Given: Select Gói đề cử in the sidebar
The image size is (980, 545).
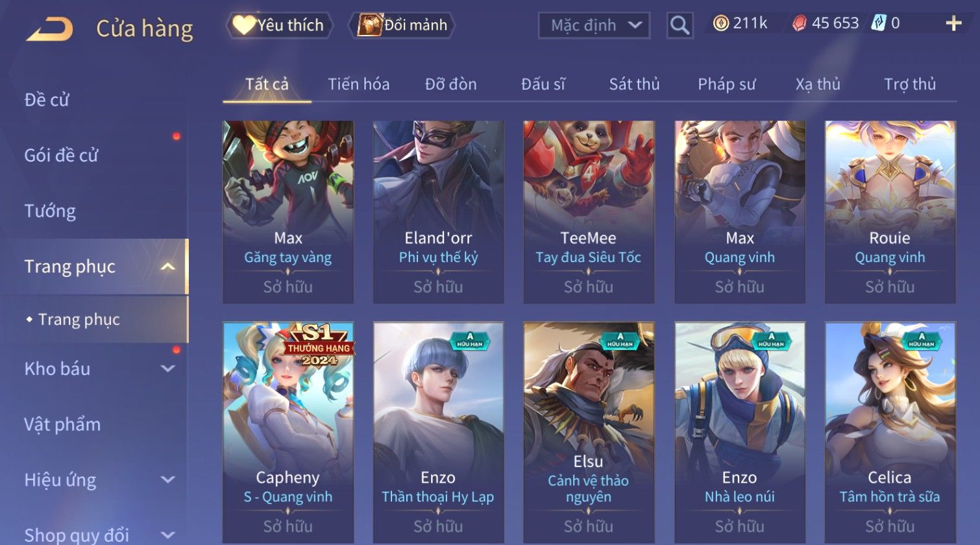Looking at the screenshot, I should coord(61,156).
